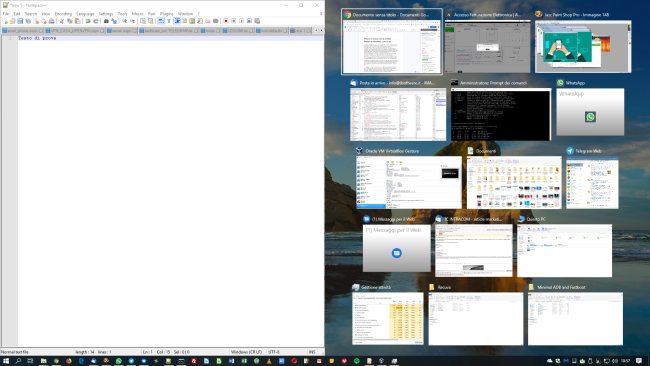
Task: Click the Open file icon in Notepad++ toolbar
Action: point(12,21)
